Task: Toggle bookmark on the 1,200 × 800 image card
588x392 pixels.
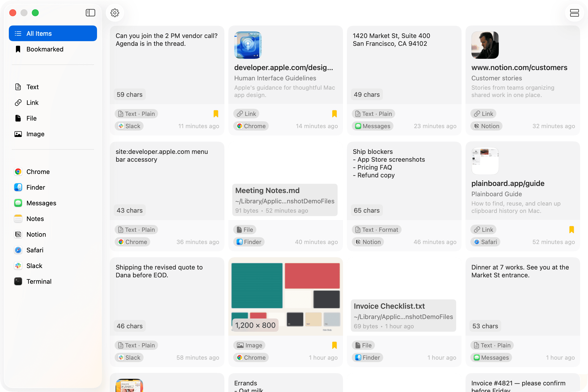Action: coord(334,345)
